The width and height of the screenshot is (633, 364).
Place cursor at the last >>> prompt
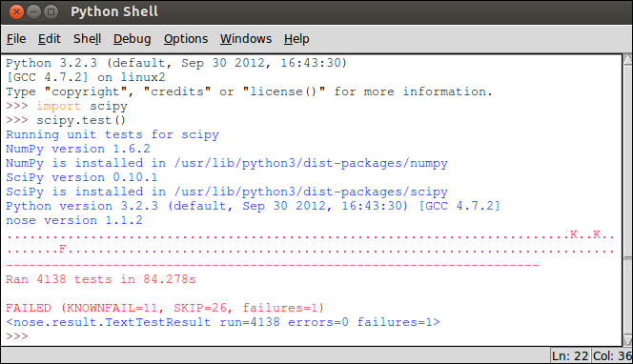click(x=17, y=336)
